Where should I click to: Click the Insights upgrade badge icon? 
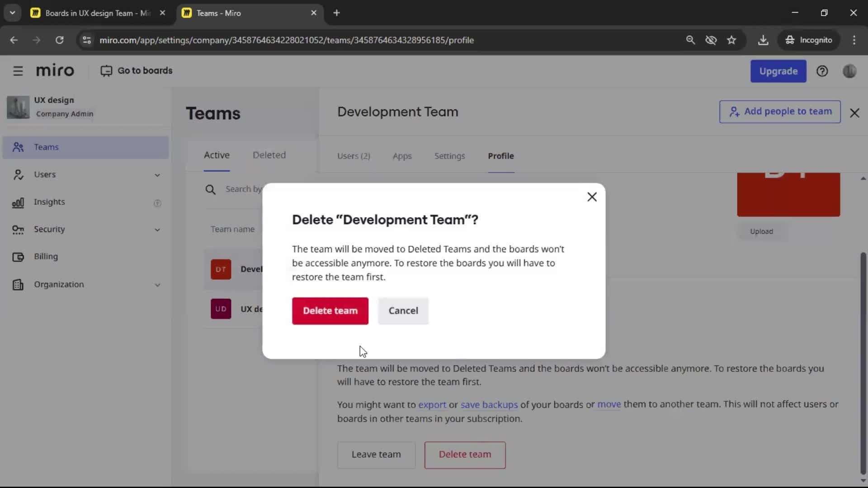(157, 203)
